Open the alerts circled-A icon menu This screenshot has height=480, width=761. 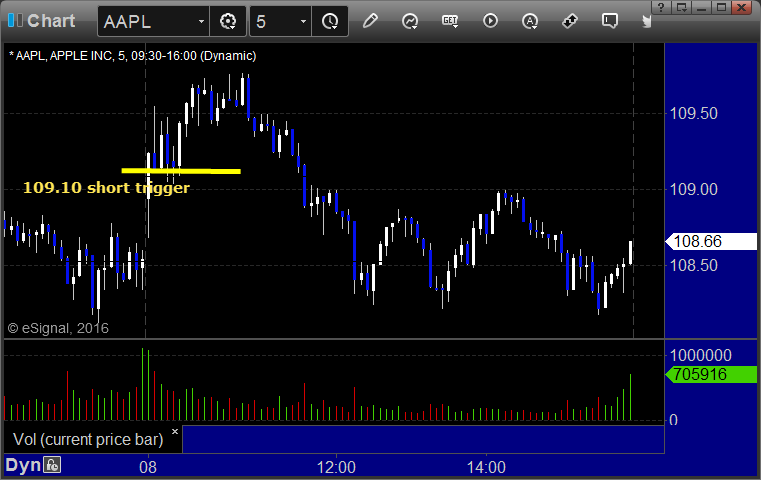click(529, 21)
